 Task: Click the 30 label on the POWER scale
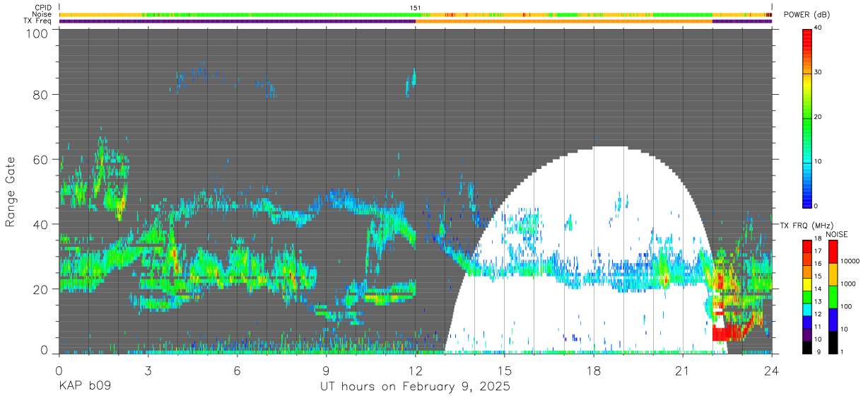(x=819, y=73)
